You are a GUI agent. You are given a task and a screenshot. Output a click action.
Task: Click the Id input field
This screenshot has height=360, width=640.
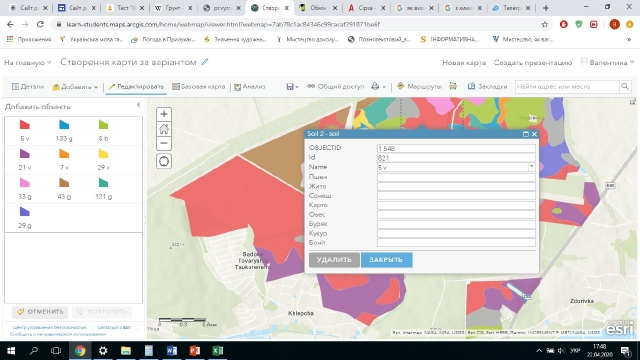[456, 158]
